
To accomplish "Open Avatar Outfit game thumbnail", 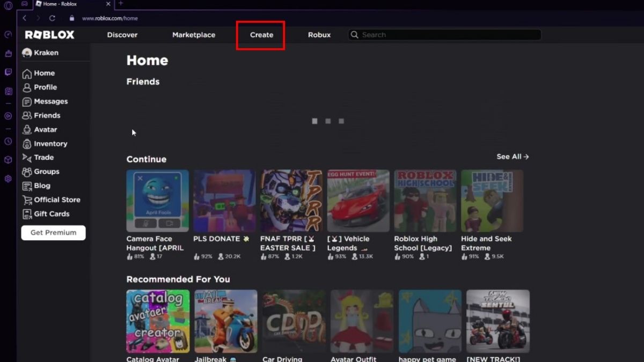I will click(x=362, y=321).
